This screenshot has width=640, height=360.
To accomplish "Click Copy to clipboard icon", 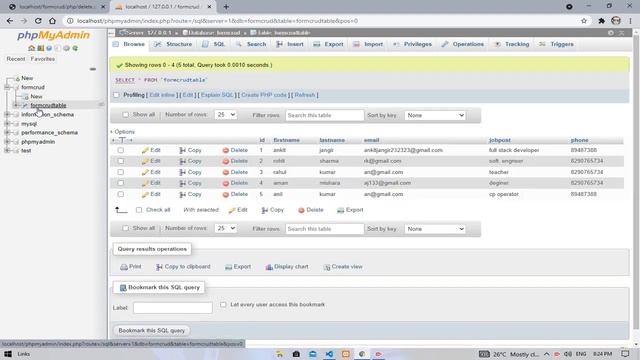I will 159,267.
